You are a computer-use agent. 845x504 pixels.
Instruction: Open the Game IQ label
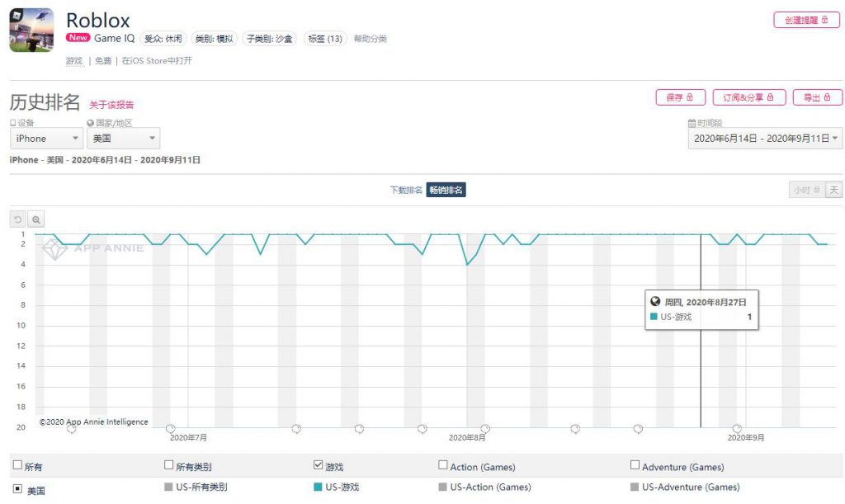tap(114, 38)
